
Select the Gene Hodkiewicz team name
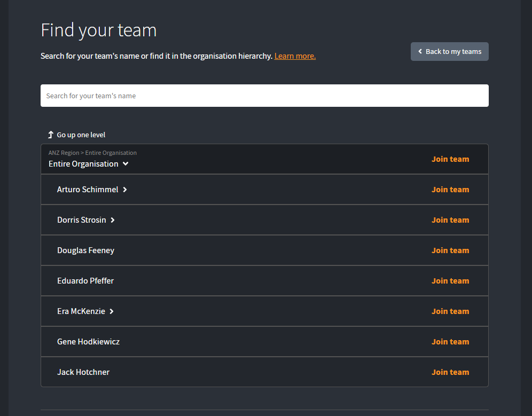pos(88,342)
